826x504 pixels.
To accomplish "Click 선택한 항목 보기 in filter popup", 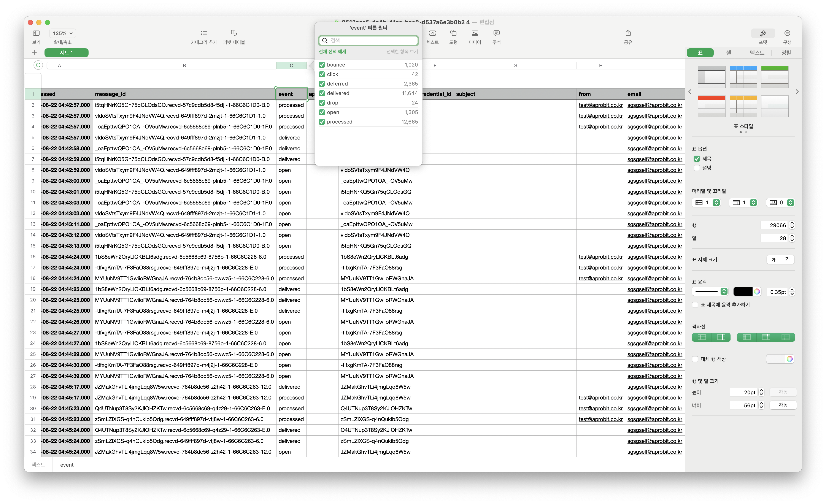I will (402, 52).
